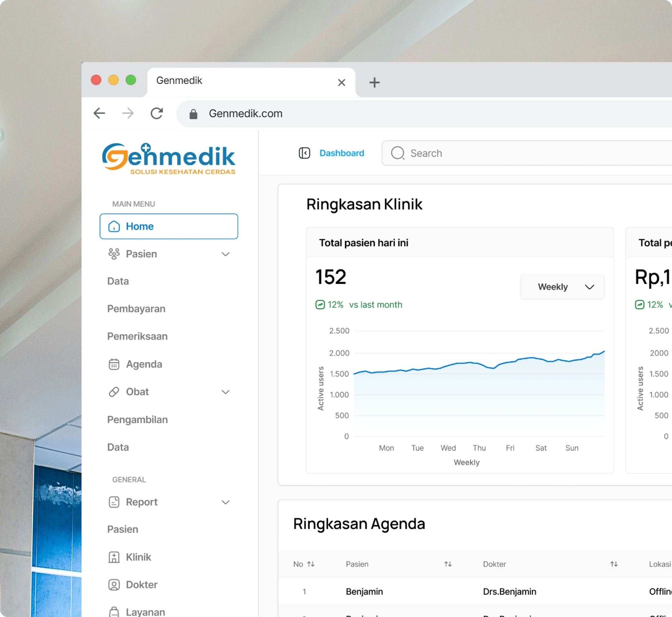This screenshot has width=672, height=617.
Task: Sort table by No column arrows
Action: 311,564
